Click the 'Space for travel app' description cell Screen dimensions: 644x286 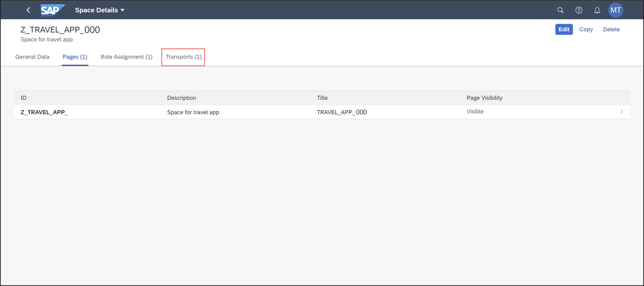click(193, 112)
